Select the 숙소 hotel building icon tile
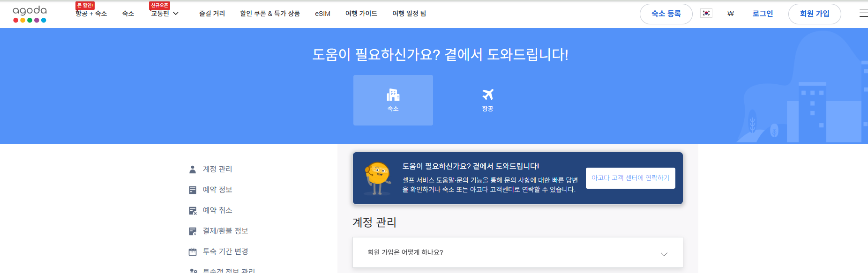This screenshot has width=868, height=273. pyautogui.click(x=393, y=100)
